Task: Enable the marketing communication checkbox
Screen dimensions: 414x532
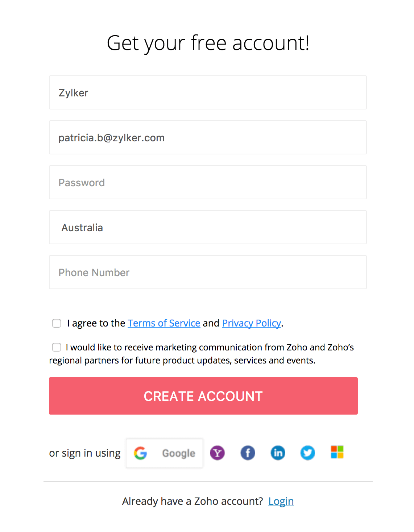Action: click(57, 348)
